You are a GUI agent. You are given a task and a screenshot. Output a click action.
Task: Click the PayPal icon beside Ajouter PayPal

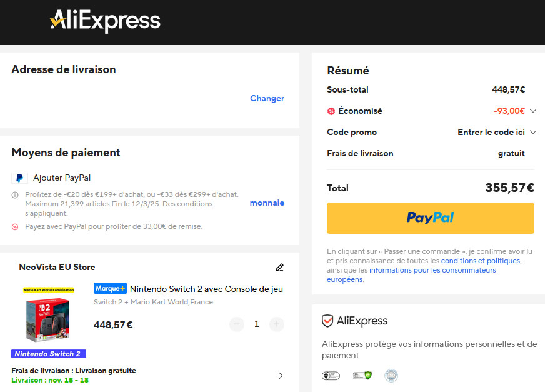(x=19, y=178)
